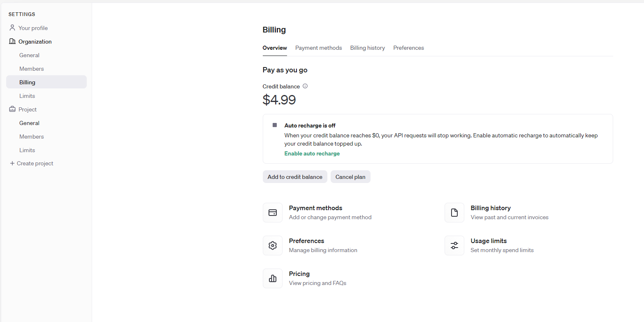Switch to the Payment methods tab
This screenshot has width=644, height=322.
318,48
